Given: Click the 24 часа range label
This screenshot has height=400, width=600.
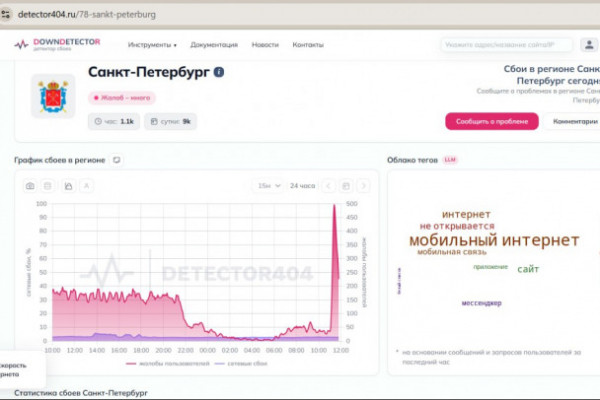Looking at the screenshot, I should click(x=302, y=186).
